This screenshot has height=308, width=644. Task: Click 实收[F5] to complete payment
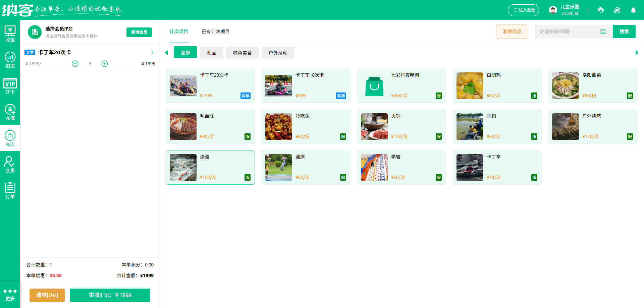(x=110, y=295)
